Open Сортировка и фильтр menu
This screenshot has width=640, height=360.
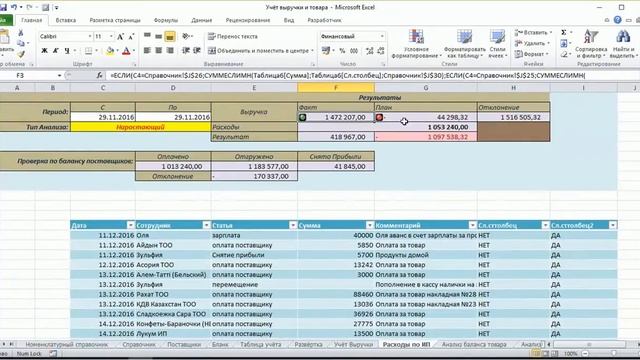point(591,44)
